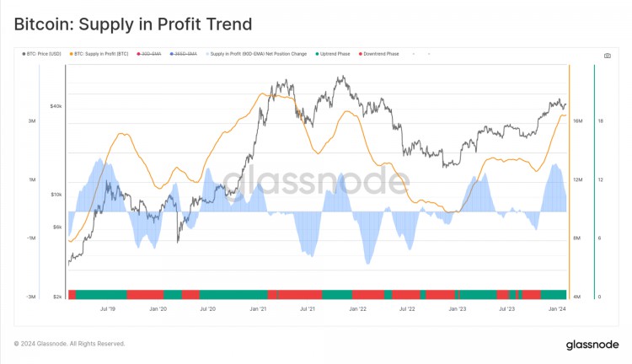This screenshot has width=632, height=364.
Task: Click the last green uptrend phase segment
Action: tap(554, 294)
